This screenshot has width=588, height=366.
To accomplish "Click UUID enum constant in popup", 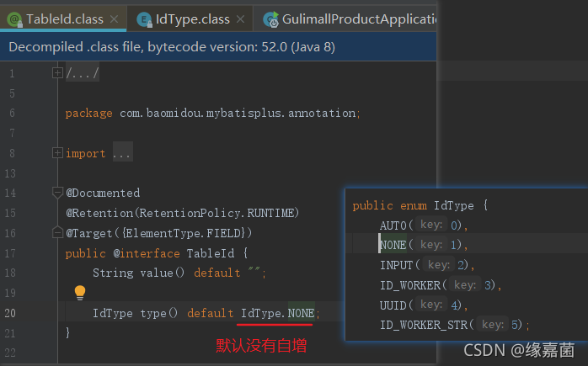I will tap(393, 305).
